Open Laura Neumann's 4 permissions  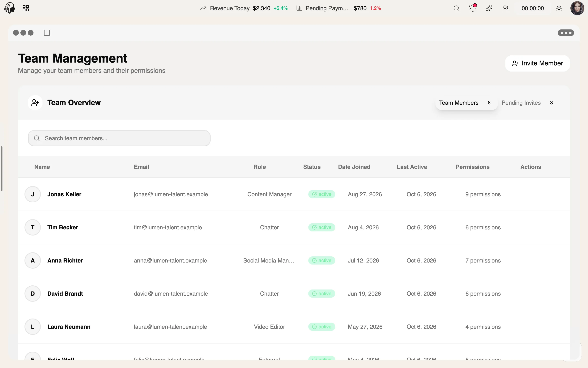(x=483, y=327)
